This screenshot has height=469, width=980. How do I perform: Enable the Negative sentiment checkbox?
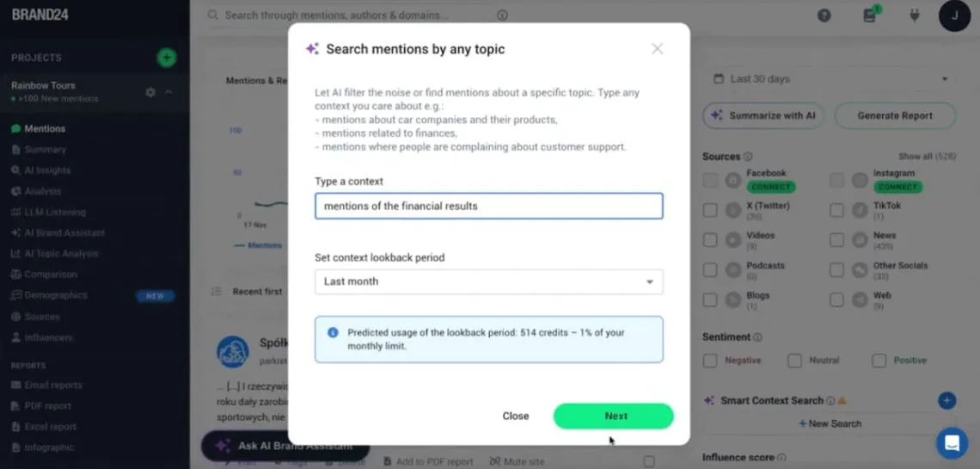[710, 361]
